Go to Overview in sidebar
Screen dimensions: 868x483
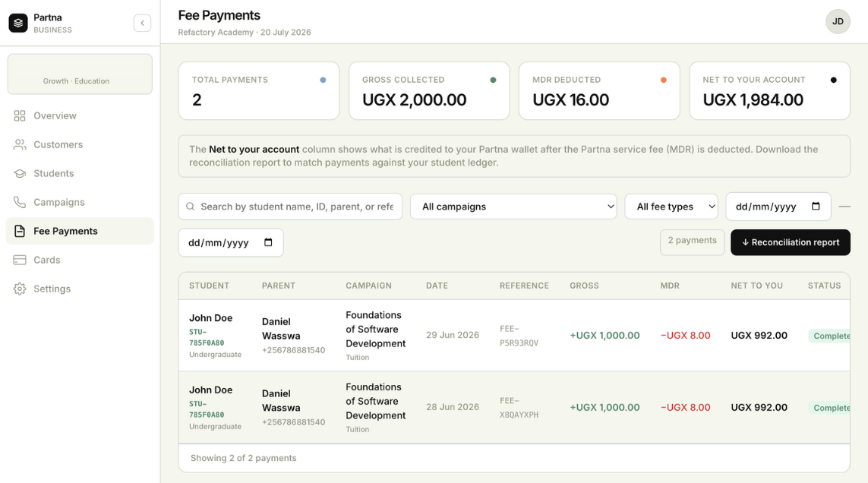coord(80,115)
